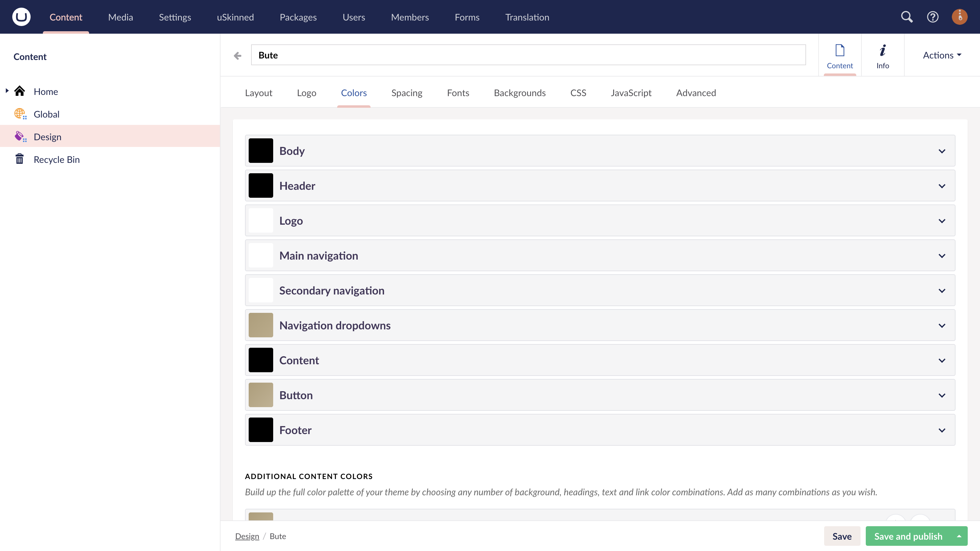Open the Users section

pos(353,17)
